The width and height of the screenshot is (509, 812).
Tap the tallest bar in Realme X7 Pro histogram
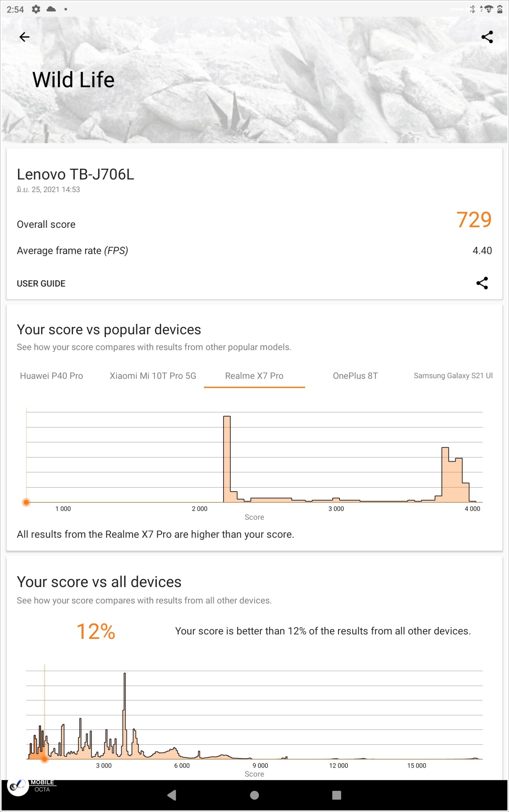pyautogui.click(x=227, y=459)
